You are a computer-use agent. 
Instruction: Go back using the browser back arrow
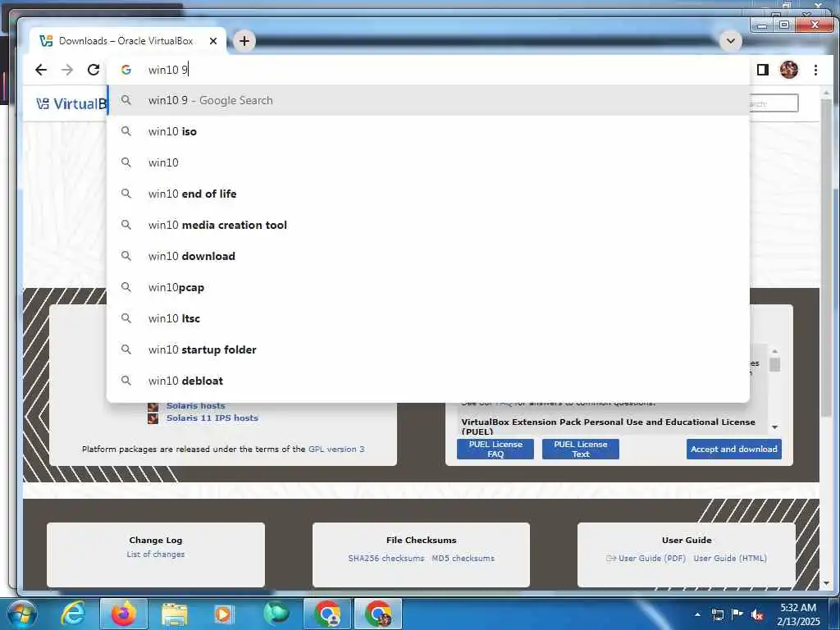pos(41,70)
